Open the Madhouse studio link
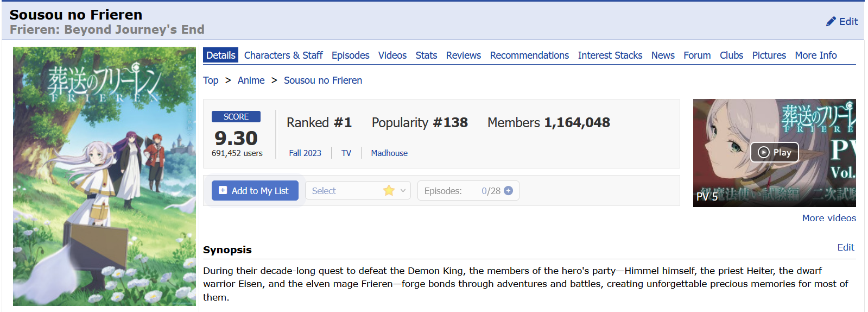Screen dimensions: 868x312 pos(389,153)
